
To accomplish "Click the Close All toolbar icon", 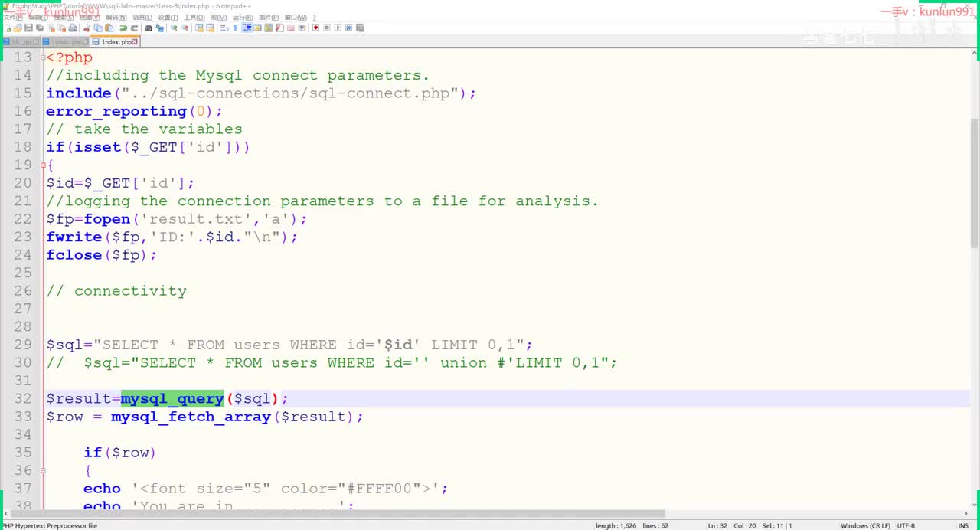I will pos(61,28).
